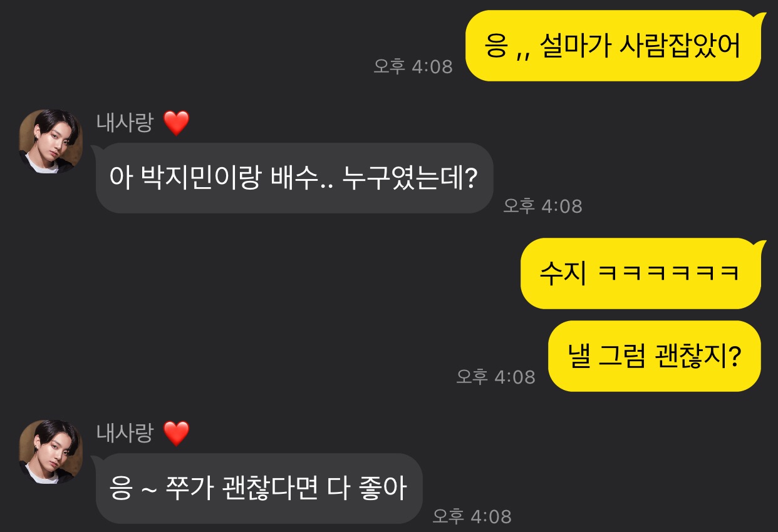Screen dimensions: 778x532
Task: Open profile photo beside the 다 좋아 message
Action: (51, 452)
